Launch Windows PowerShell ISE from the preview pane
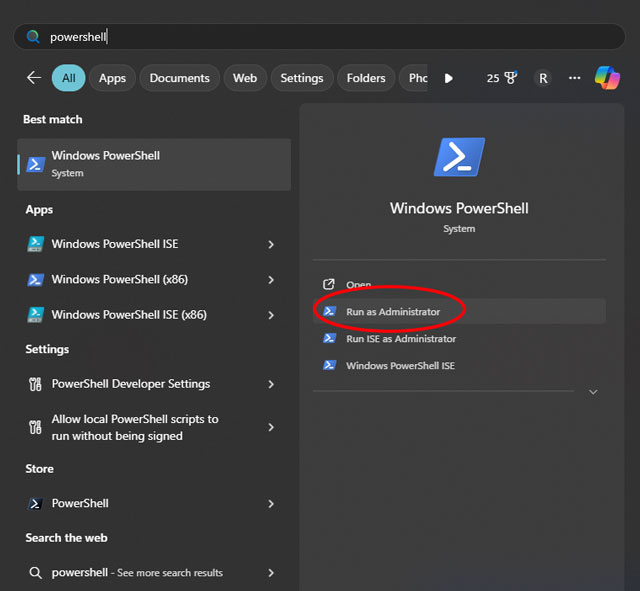Screen dimensions: 640x591 [459, 365]
